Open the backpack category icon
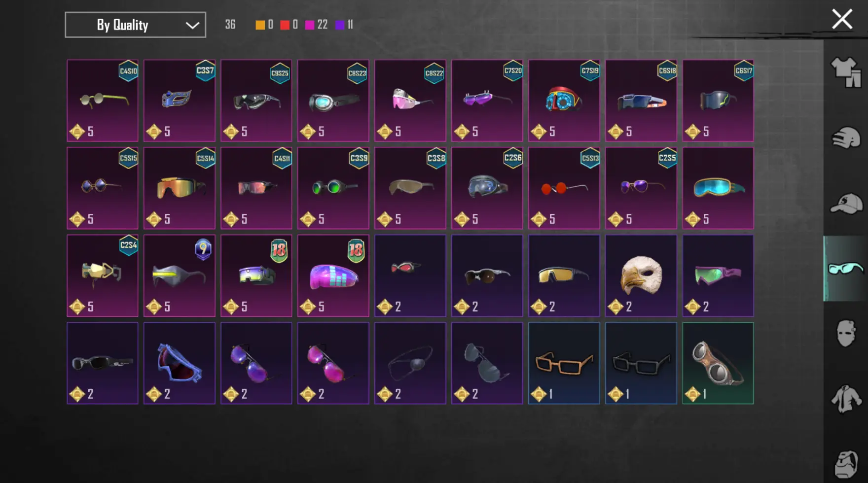This screenshot has height=483, width=868. (x=846, y=464)
